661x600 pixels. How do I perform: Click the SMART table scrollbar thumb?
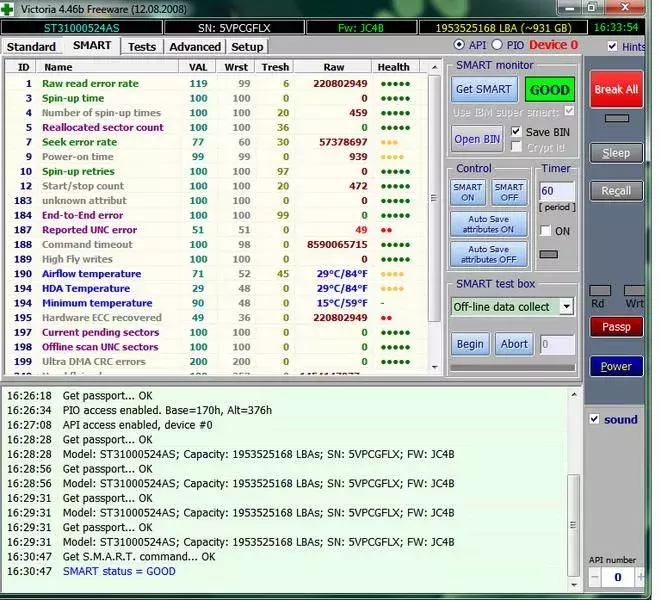click(x=435, y=197)
